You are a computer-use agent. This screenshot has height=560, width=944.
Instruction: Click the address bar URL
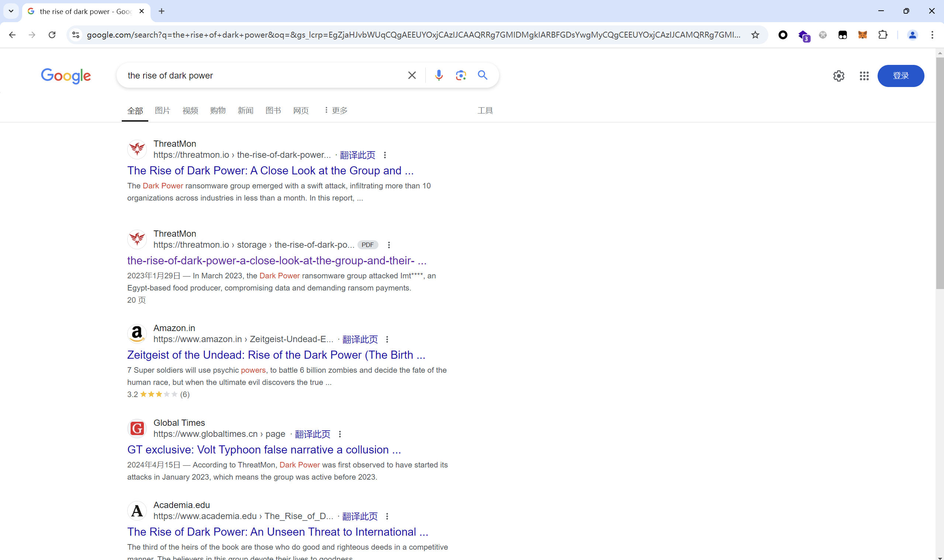(413, 35)
